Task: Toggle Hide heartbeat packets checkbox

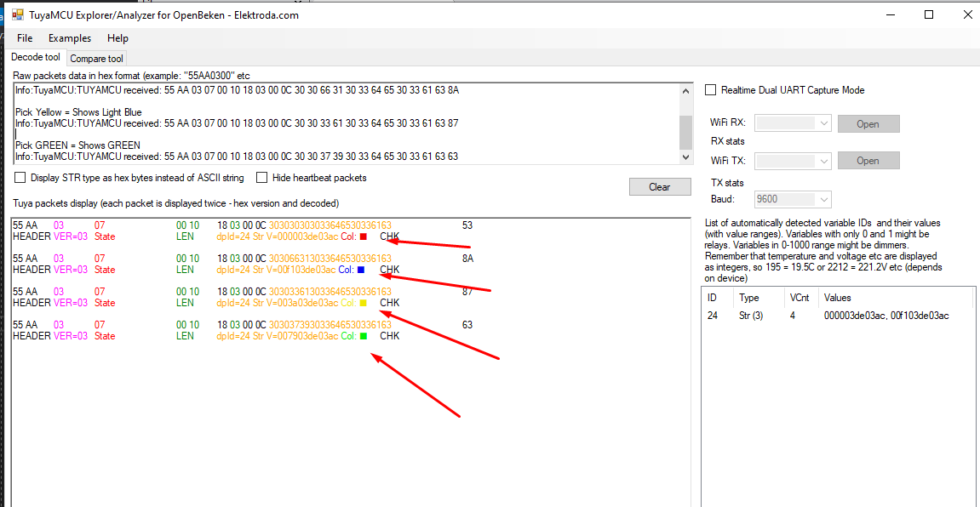Action: pyautogui.click(x=262, y=178)
